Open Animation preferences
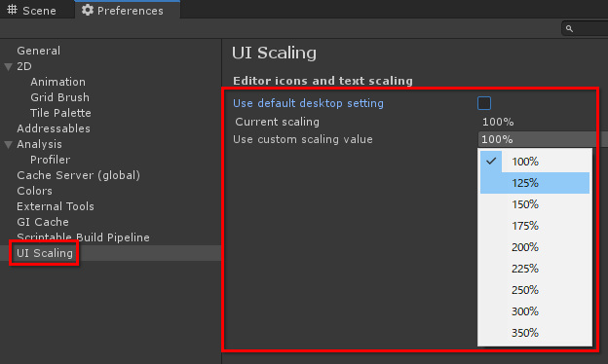Image resolution: width=608 pixels, height=364 pixels. 57,82
